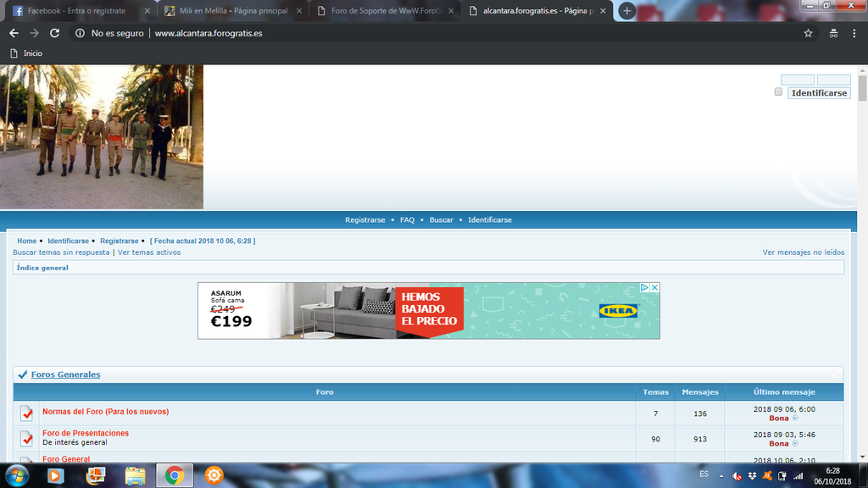
Task: Click the Índice general link
Action: pos(42,268)
